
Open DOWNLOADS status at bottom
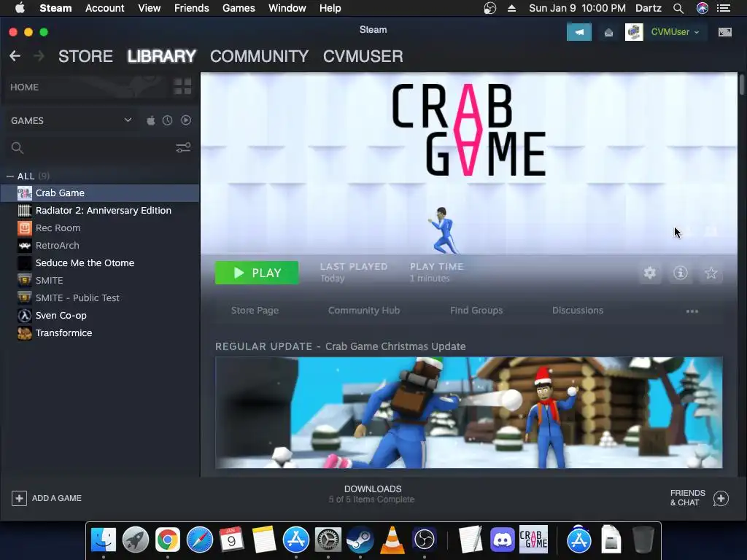(x=372, y=494)
